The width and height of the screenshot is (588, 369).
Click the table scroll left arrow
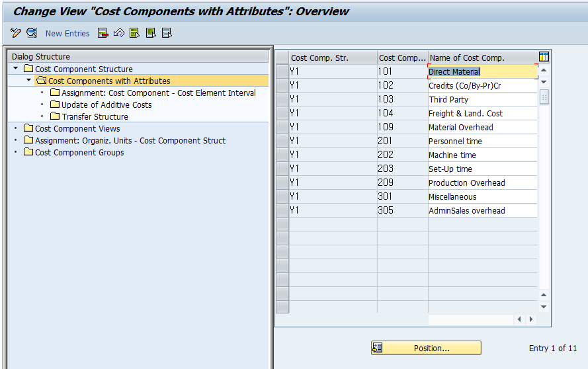[x=519, y=319]
